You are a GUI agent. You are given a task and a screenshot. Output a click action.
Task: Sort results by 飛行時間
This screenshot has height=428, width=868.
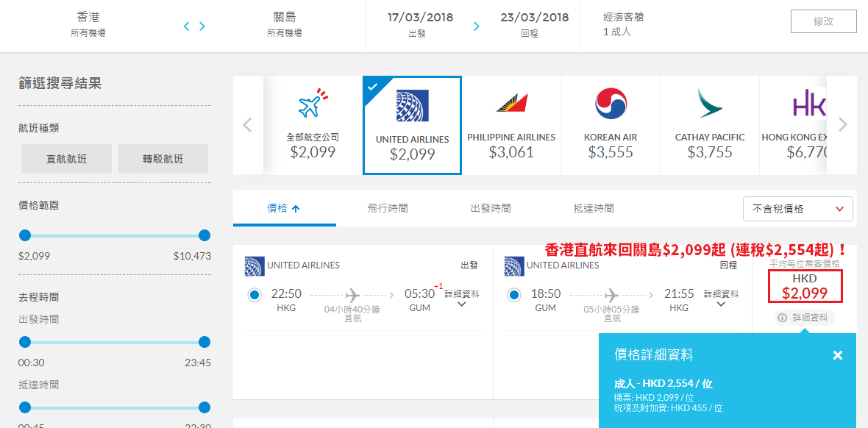(388, 209)
